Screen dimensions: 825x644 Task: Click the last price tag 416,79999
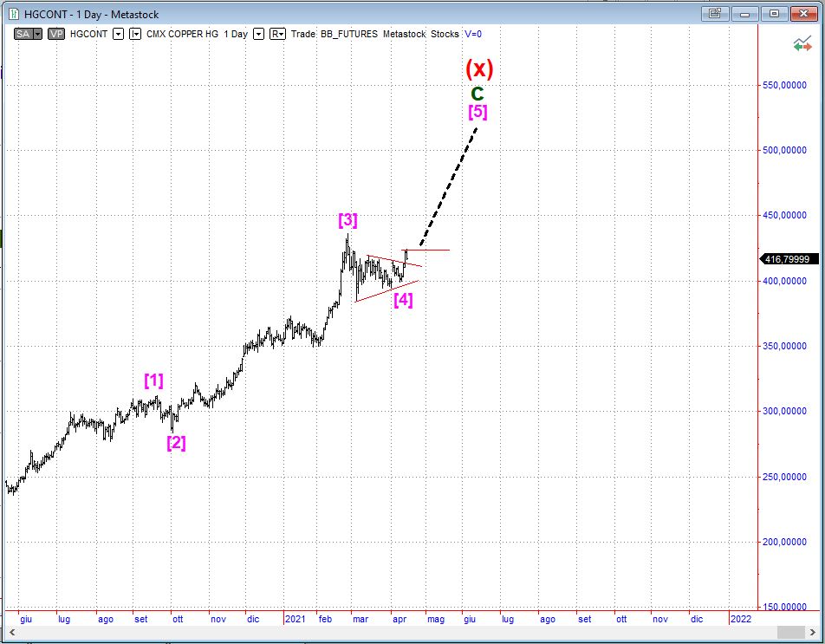[x=789, y=259]
